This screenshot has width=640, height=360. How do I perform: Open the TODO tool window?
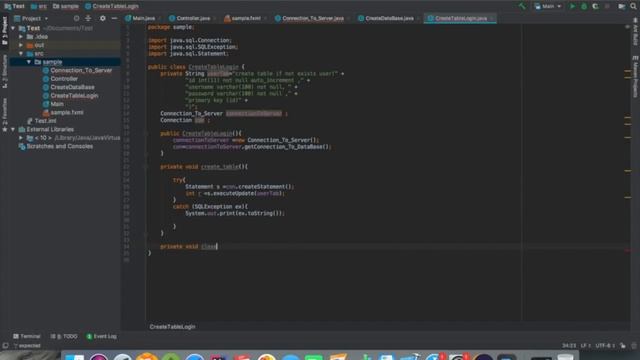[x=64, y=336]
